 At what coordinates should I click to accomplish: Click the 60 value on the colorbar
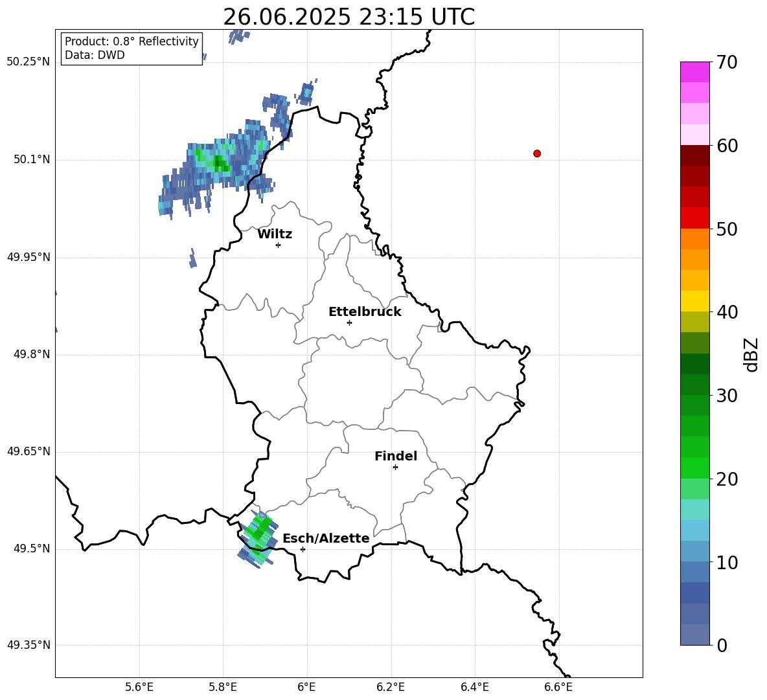tap(727, 146)
